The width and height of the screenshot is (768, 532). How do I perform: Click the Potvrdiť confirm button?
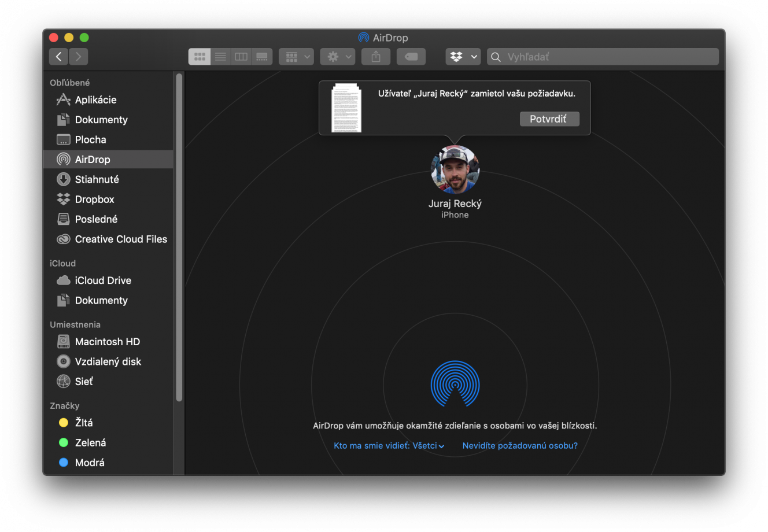549,119
